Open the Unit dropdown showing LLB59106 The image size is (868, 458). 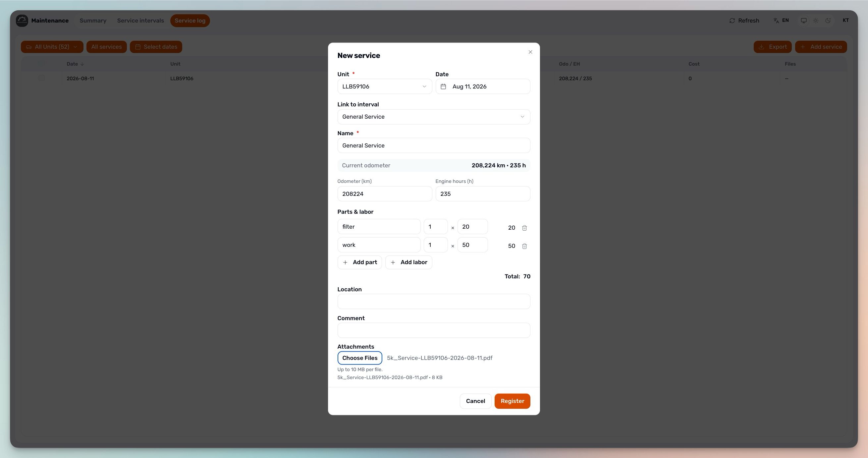384,86
